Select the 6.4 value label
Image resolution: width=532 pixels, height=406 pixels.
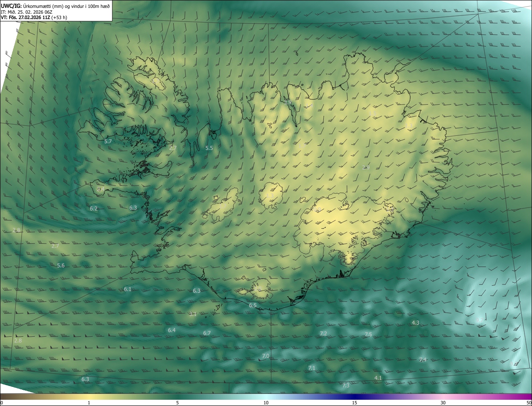click(x=172, y=330)
